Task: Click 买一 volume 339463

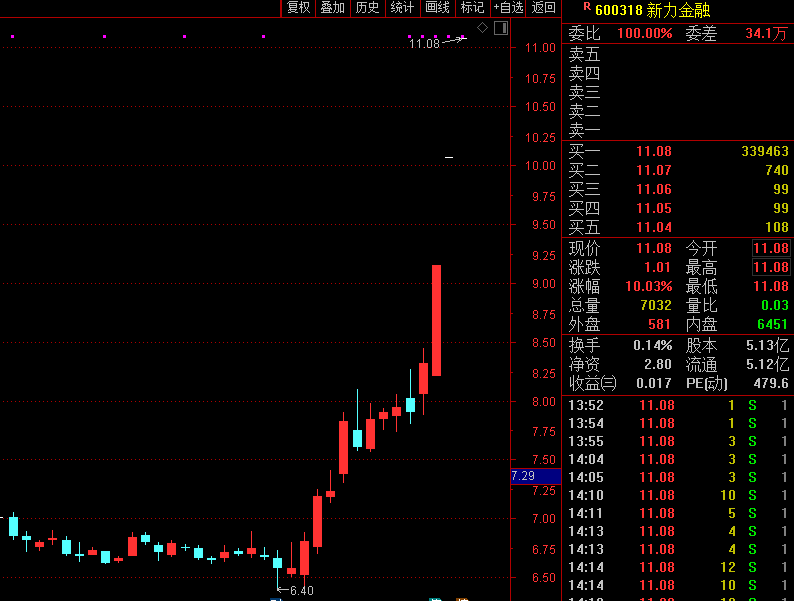Action: point(765,151)
